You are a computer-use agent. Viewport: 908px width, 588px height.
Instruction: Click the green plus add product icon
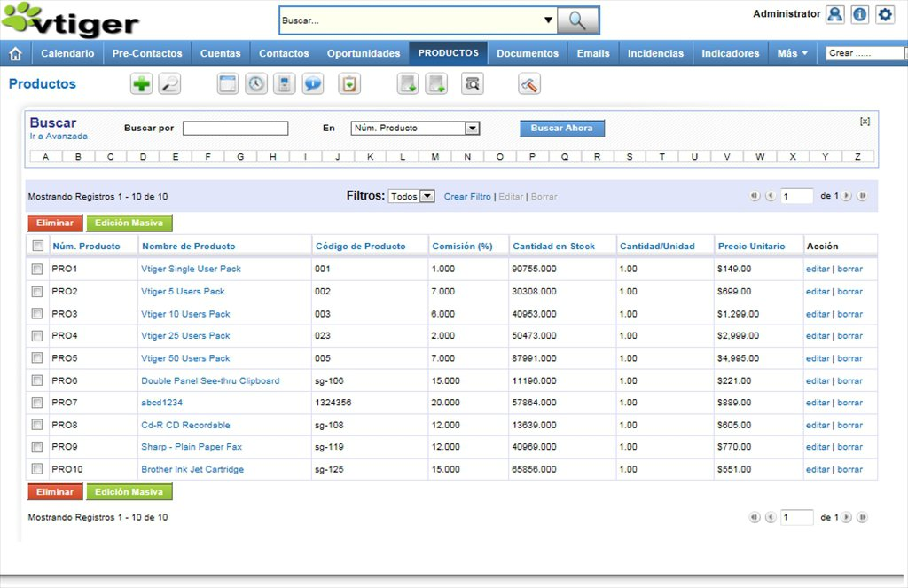141,84
